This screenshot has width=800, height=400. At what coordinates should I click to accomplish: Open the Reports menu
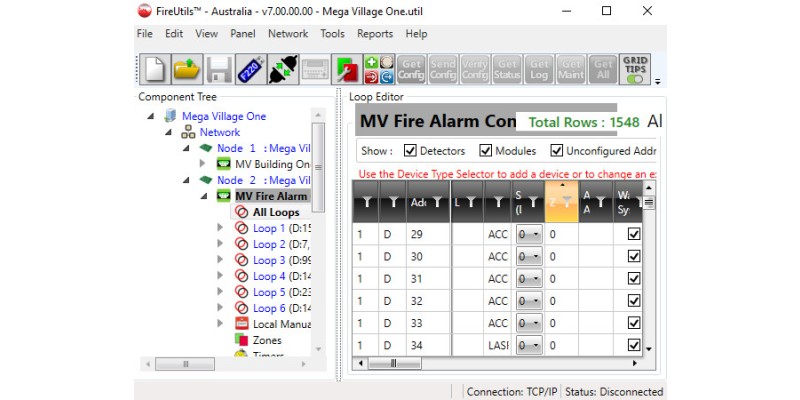(375, 34)
